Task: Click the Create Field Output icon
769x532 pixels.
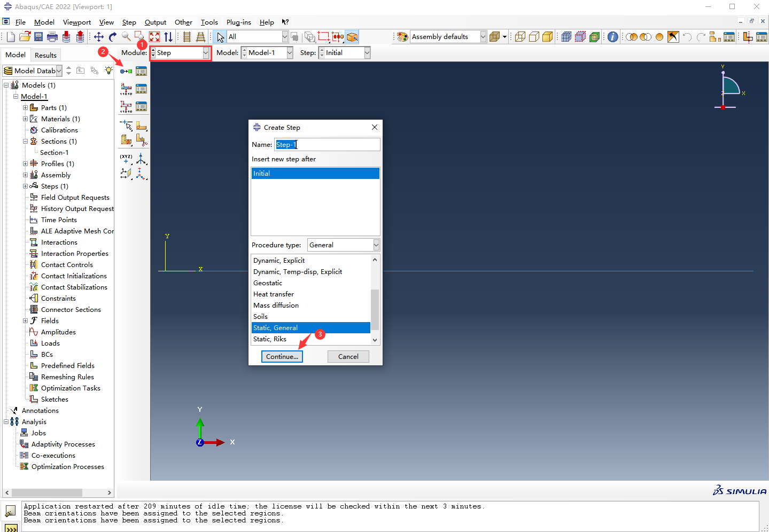Action: [126, 89]
